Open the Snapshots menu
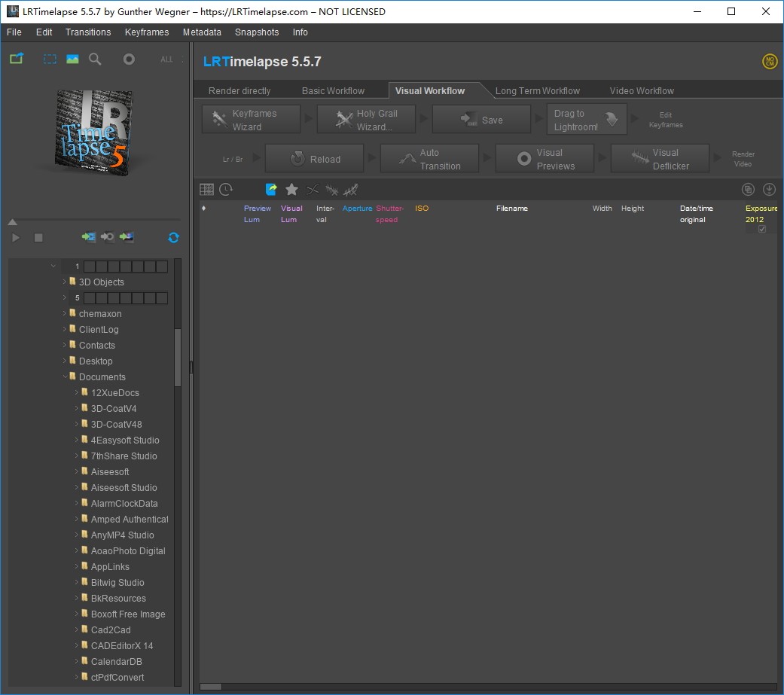This screenshot has height=695, width=784. pyautogui.click(x=257, y=32)
